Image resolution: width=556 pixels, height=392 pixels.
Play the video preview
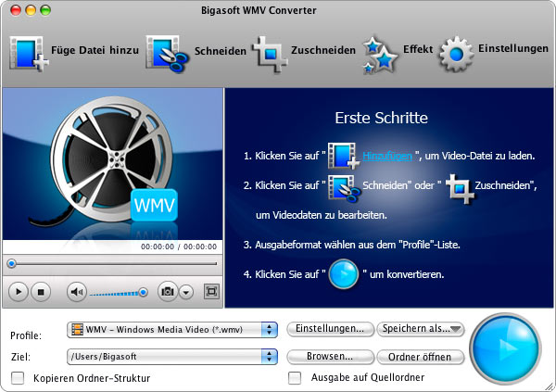tap(19, 292)
